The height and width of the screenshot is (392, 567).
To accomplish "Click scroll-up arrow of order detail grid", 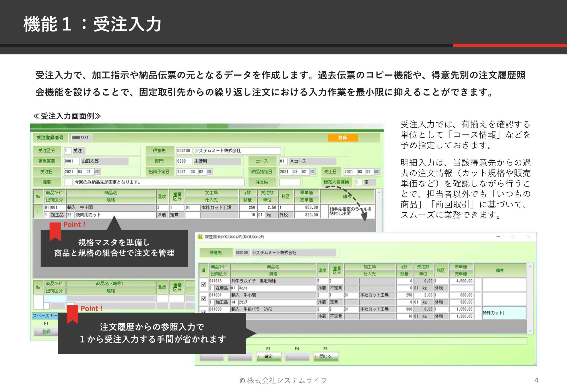I will pyautogui.click(x=379, y=192).
